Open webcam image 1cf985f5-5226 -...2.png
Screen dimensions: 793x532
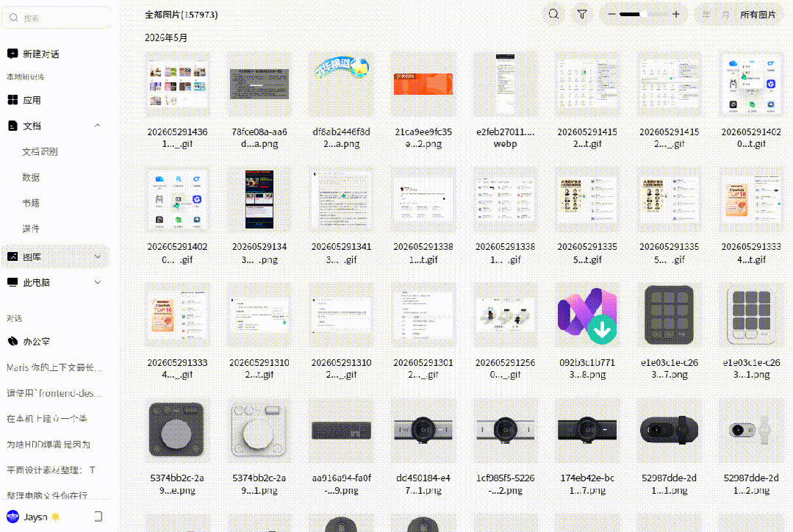[x=505, y=430]
